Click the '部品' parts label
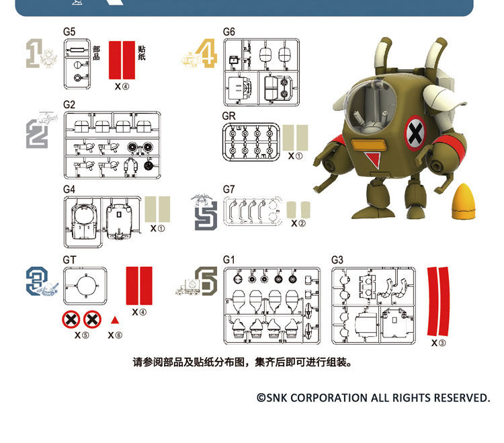This screenshot has height=443, width=504. [x=96, y=53]
